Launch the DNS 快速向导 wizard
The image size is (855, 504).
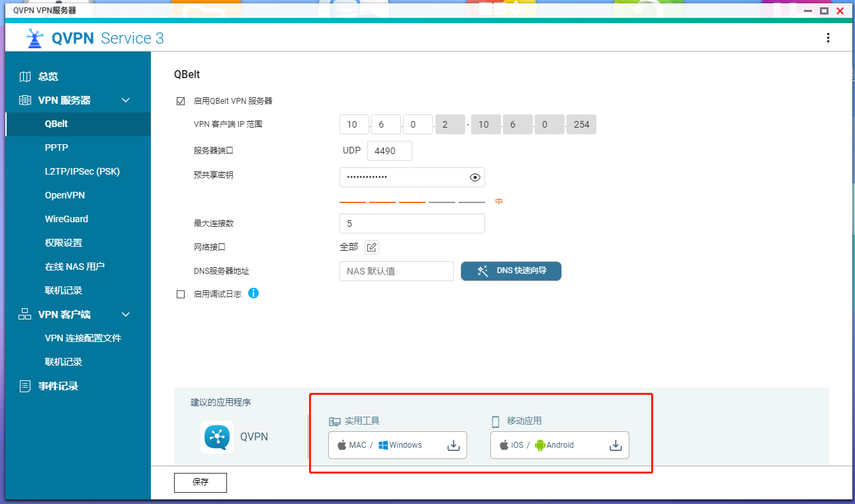point(511,271)
